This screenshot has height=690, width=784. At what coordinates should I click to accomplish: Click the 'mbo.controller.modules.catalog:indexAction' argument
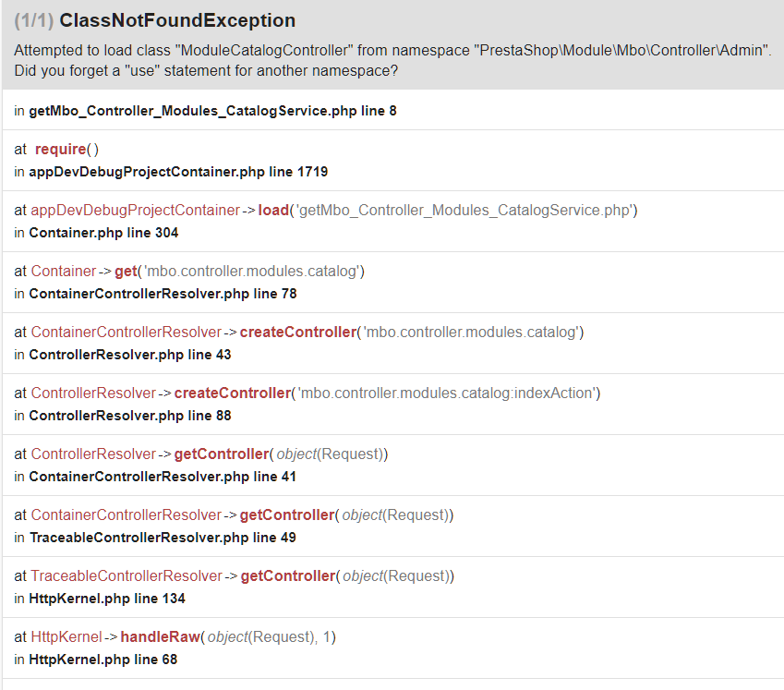click(447, 393)
